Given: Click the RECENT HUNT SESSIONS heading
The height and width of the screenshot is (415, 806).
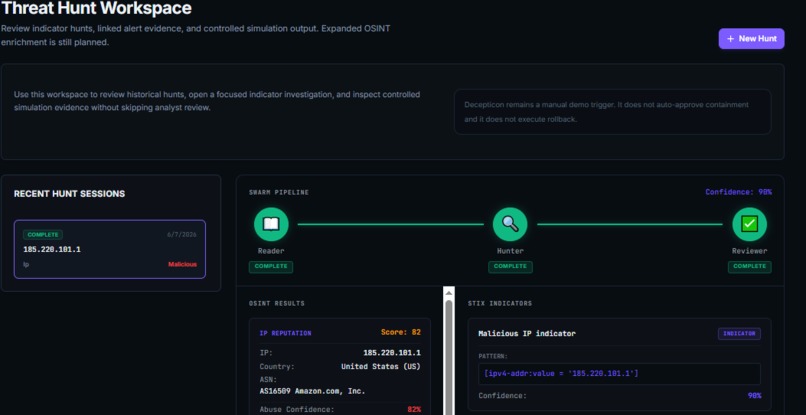Looking at the screenshot, I should tap(69, 194).
